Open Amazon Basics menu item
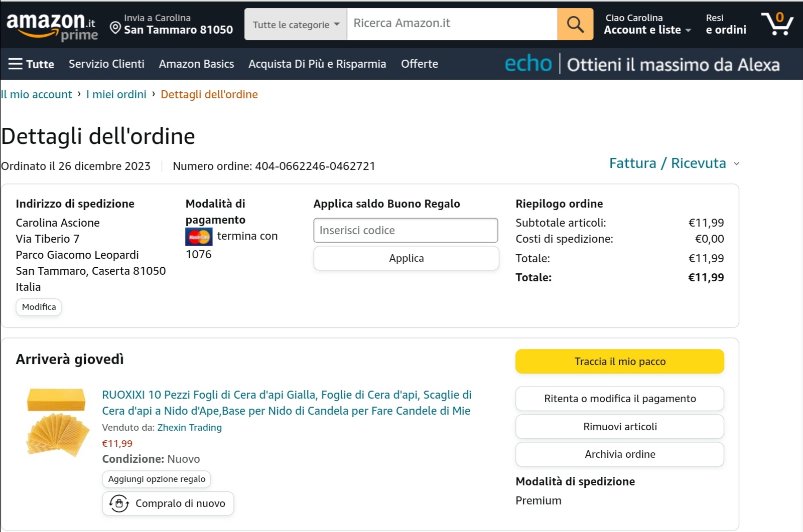 [x=196, y=64]
